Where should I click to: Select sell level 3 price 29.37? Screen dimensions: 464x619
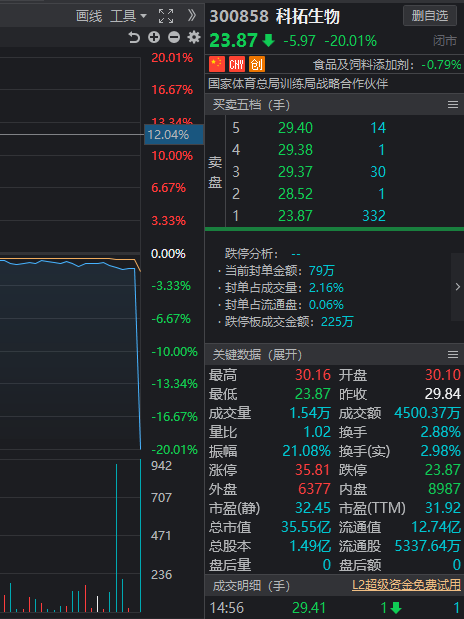[x=295, y=172]
